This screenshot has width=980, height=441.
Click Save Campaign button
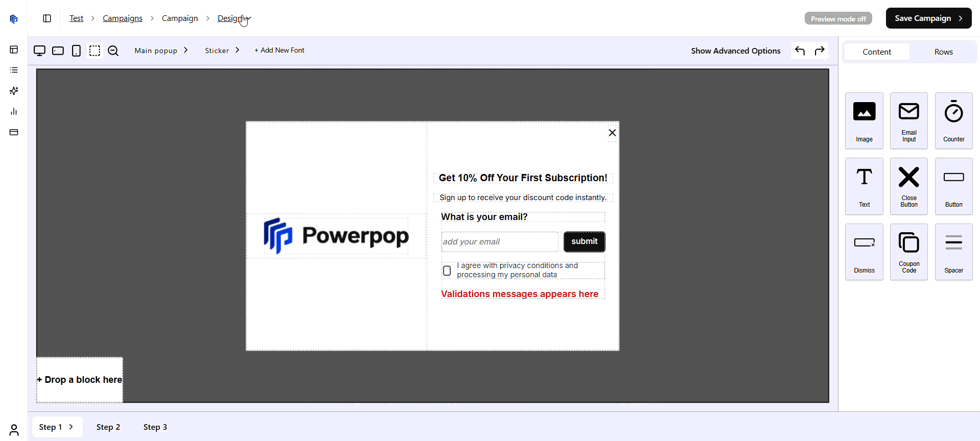[928, 18]
